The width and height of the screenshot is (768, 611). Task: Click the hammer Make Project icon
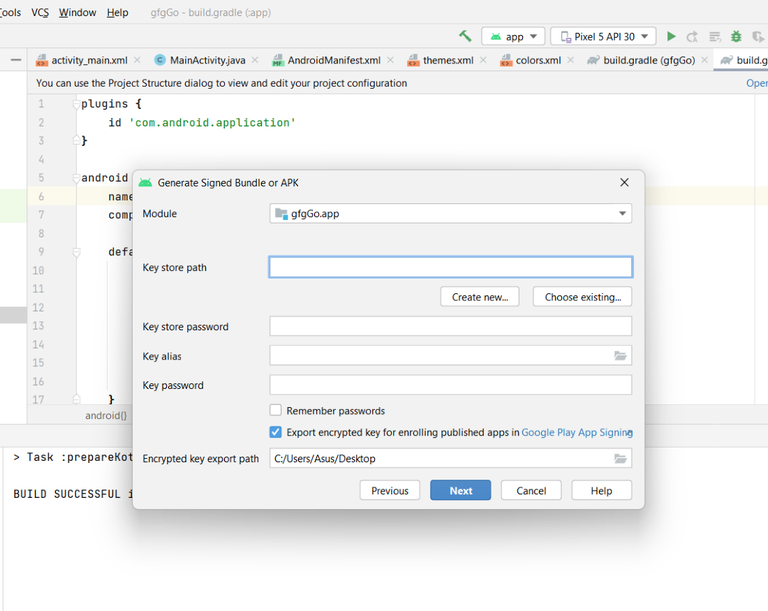(x=465, y=36)
